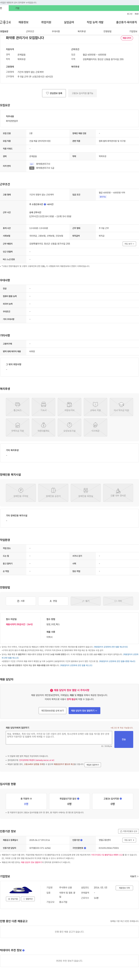Click the 로그인 link

(x=130, y=14)
